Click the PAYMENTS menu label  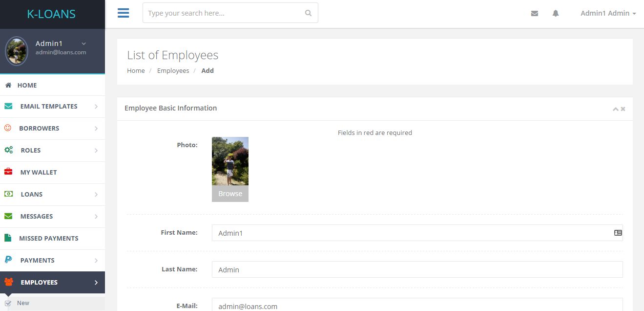pyautogui.click(x=38, y=261)
